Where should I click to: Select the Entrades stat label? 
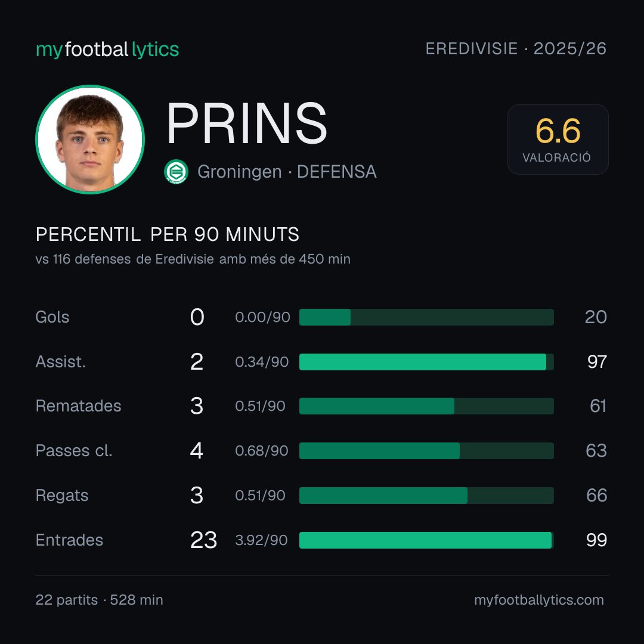(69, 540)
